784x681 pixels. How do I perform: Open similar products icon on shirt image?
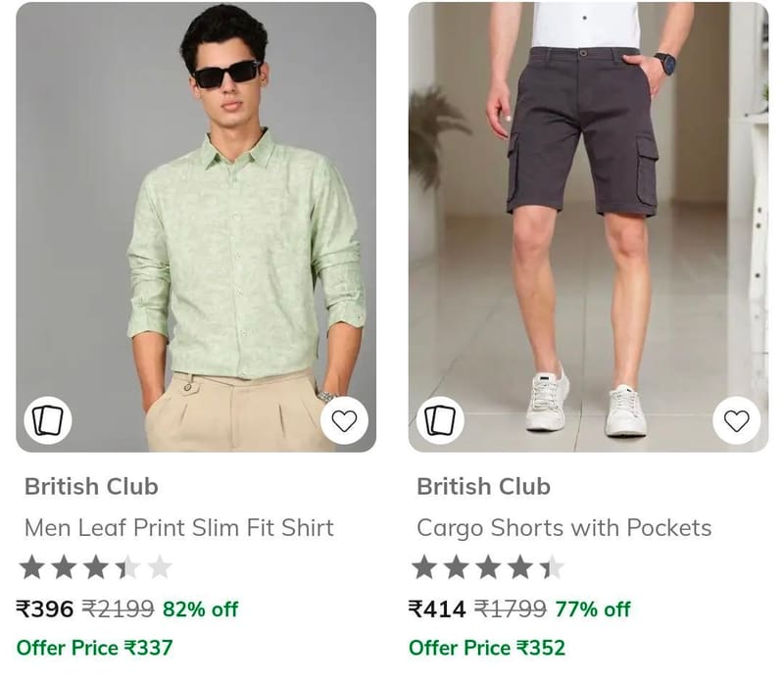tap(48, 420)
